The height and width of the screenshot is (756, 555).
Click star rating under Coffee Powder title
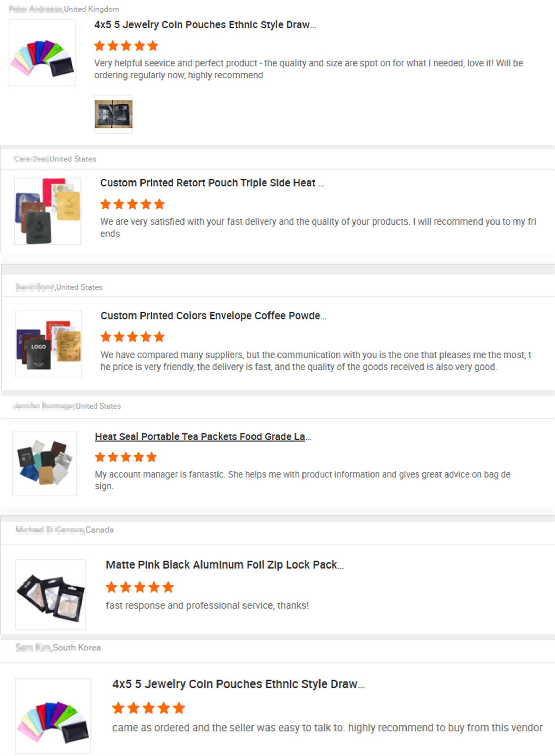pyautogui.click(x=133, y=337)
